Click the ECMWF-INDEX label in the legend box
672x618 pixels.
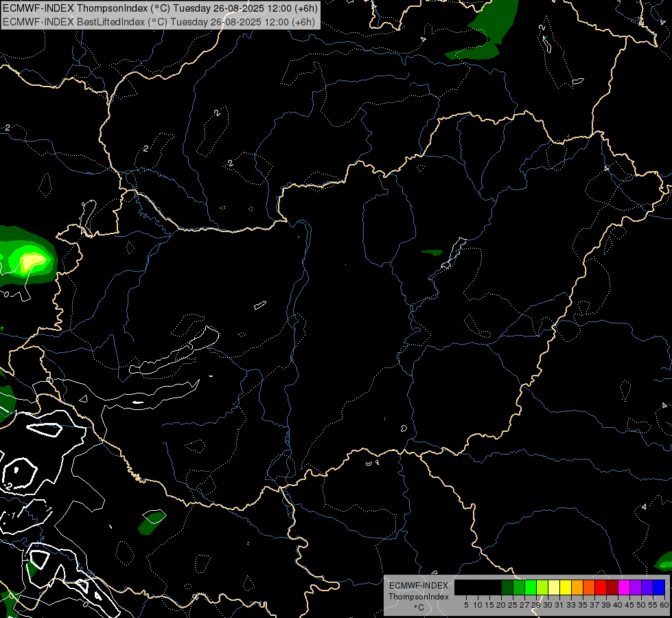[x=419, y=586]
